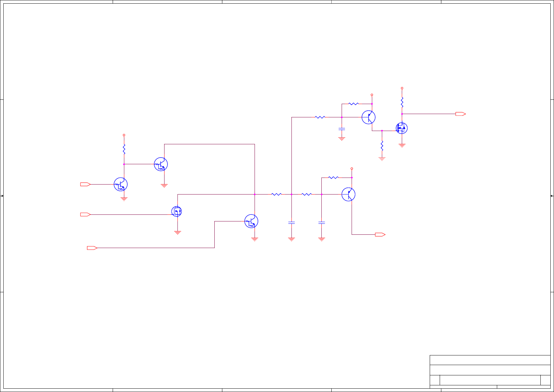Select the output port fed by lower PNP collector

point(380,235)
